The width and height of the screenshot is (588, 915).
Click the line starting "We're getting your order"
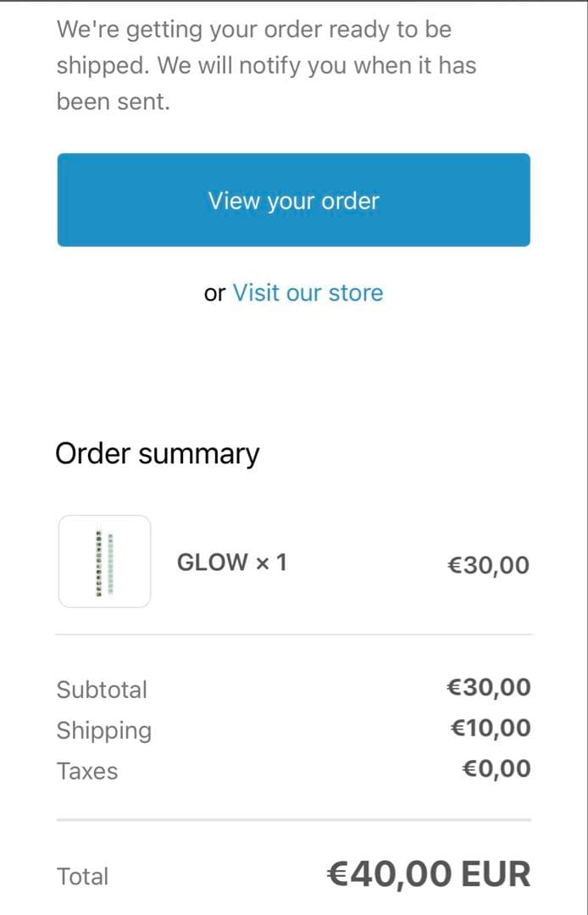(x=253, y=30)
